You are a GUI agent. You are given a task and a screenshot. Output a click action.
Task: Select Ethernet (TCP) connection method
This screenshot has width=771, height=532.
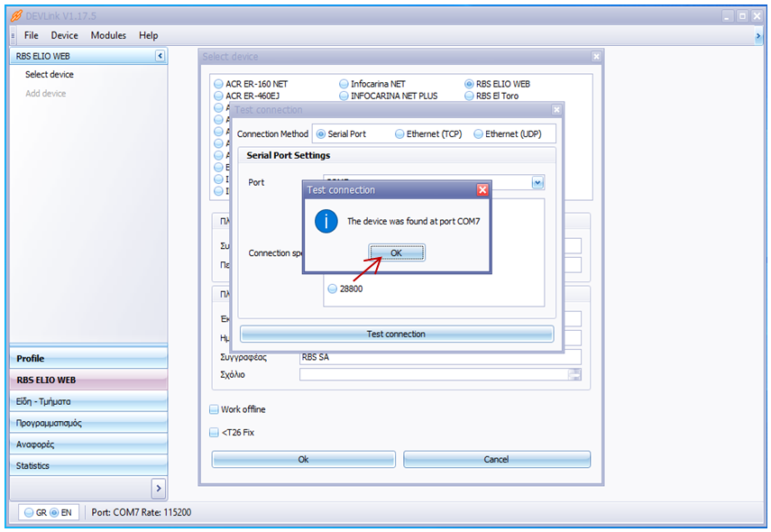click(400, 134)
